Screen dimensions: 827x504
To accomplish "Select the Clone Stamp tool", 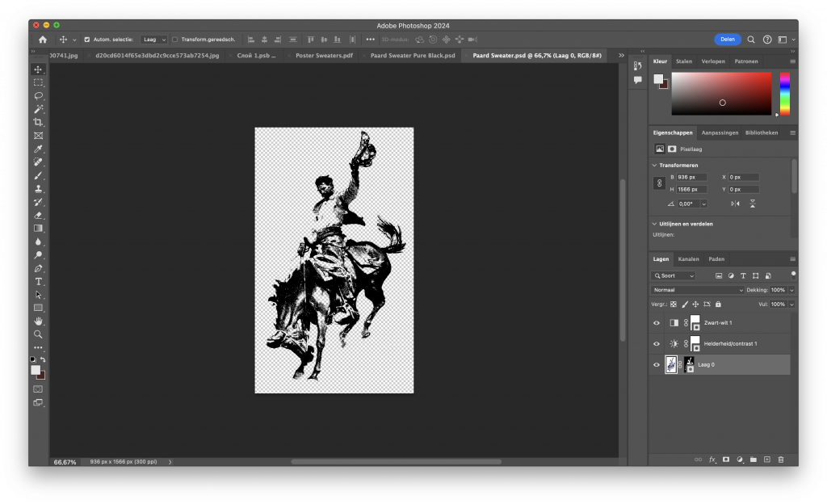I will [39, 189].
